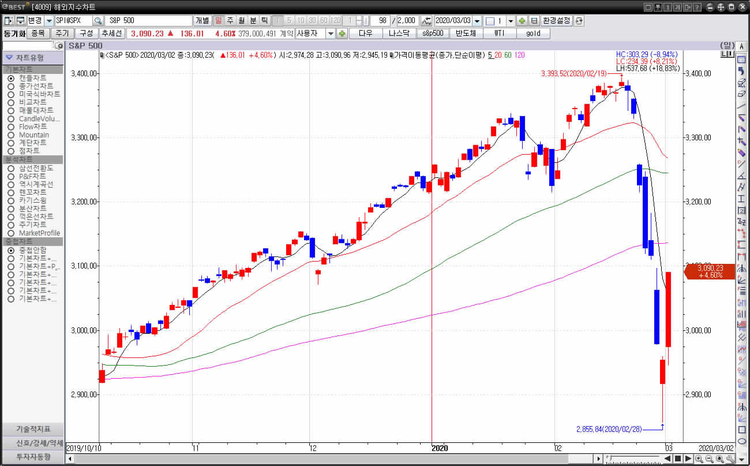The height and width of the screenshot is (466, 750).
Task: Click the timeline slider track below the chart
Action: tap(633, 459)
